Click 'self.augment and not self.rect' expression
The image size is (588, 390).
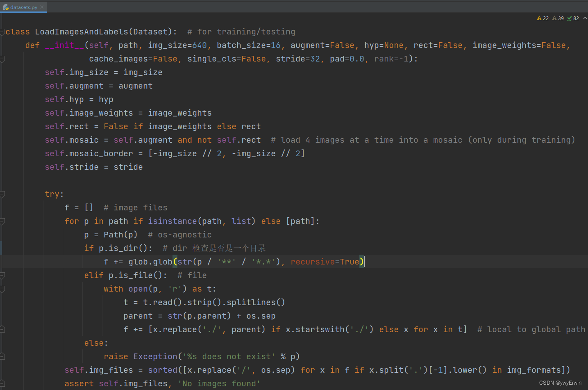click(x=187, y=140)
